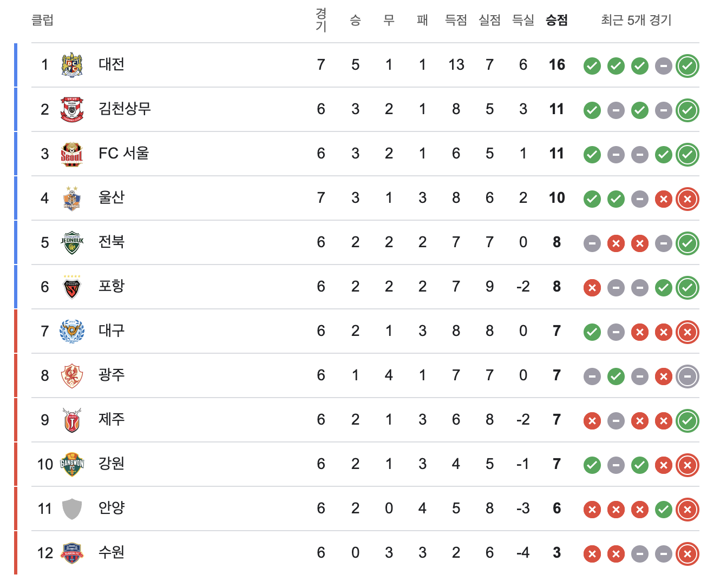
Task: Open the 광주 team name link
Action: coord(112,374)
